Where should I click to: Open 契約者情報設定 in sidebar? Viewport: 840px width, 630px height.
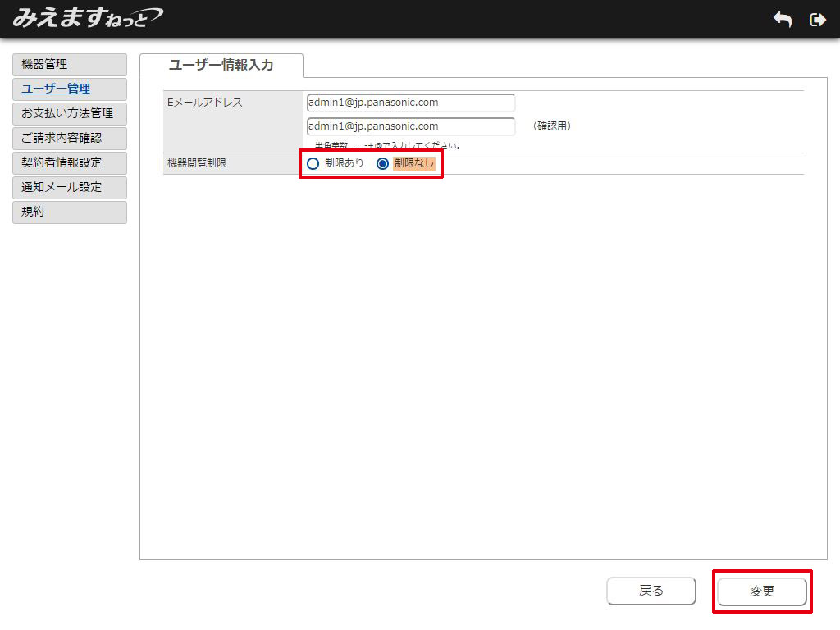coord(70,162)
